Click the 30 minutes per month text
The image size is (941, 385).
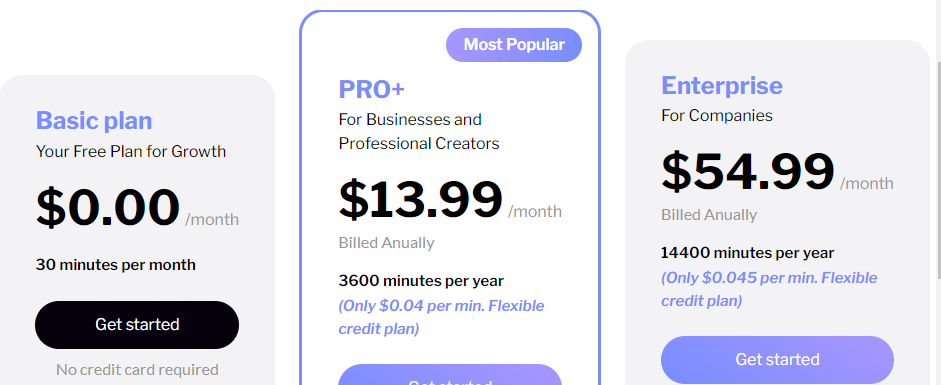point(116,264)
